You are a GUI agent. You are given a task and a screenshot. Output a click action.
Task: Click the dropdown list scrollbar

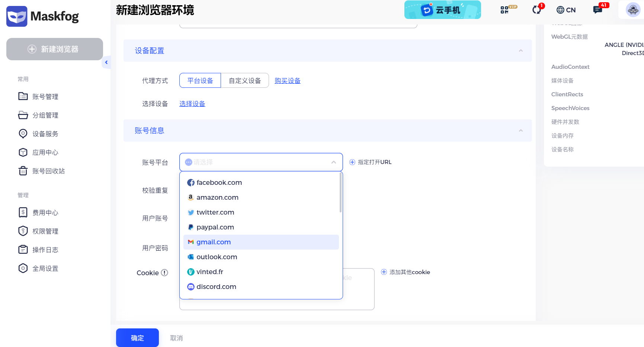click(340, 193)
